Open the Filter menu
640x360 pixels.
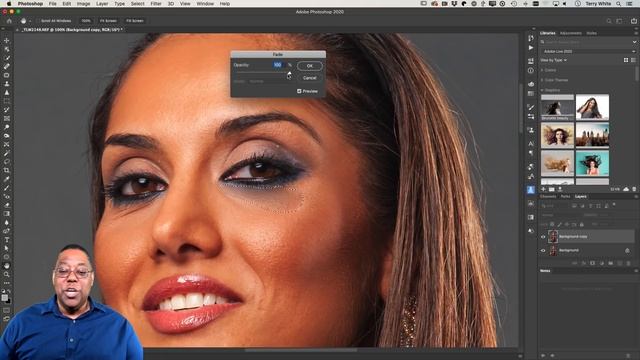tap(156, 4)
